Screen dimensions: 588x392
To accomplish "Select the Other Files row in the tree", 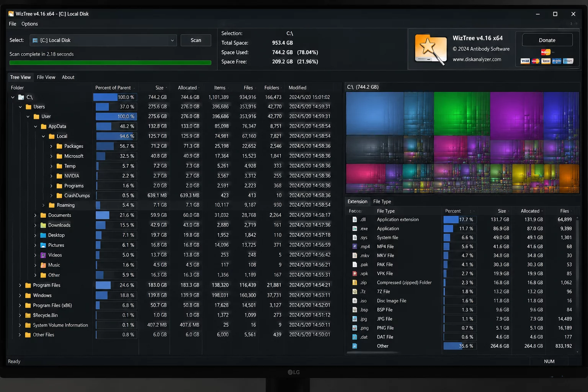I will 174,335.
